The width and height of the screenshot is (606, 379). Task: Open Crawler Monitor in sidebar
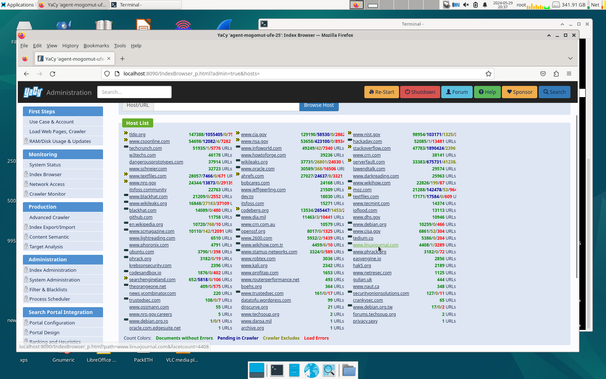(x=47, y=194)
